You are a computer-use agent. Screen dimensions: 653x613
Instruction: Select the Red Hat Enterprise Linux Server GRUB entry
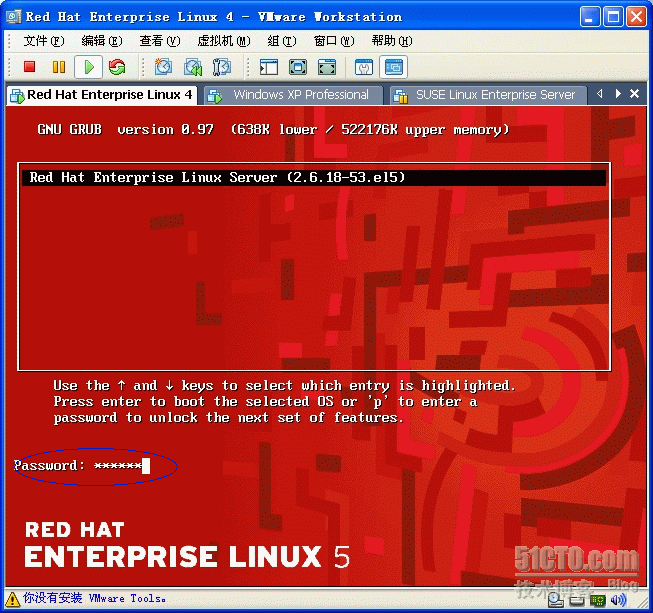(x=314, y=177)
